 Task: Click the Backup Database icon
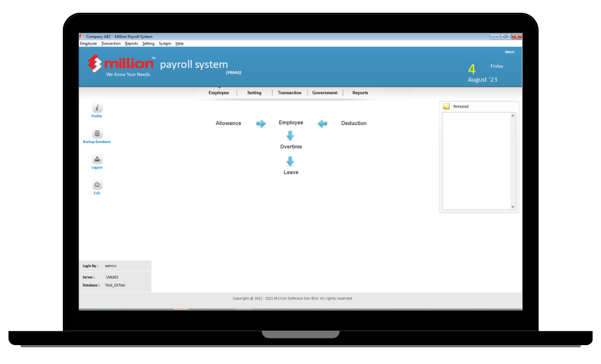(97, 133)
